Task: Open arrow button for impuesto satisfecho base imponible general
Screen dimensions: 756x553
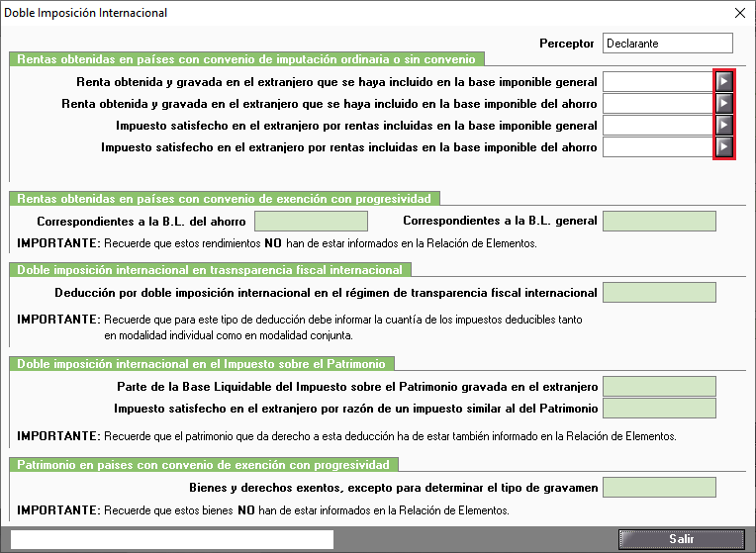Action: 723,126
